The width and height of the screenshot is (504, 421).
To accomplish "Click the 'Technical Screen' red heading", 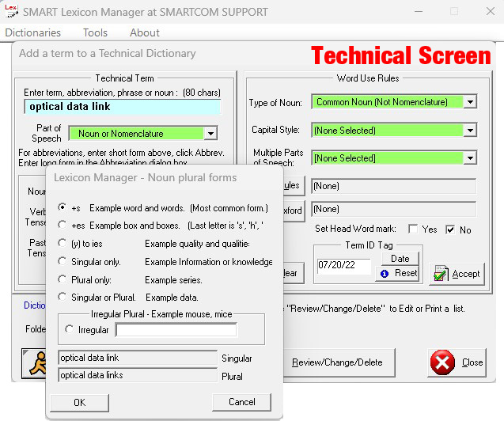I will [x=401, y=55].
